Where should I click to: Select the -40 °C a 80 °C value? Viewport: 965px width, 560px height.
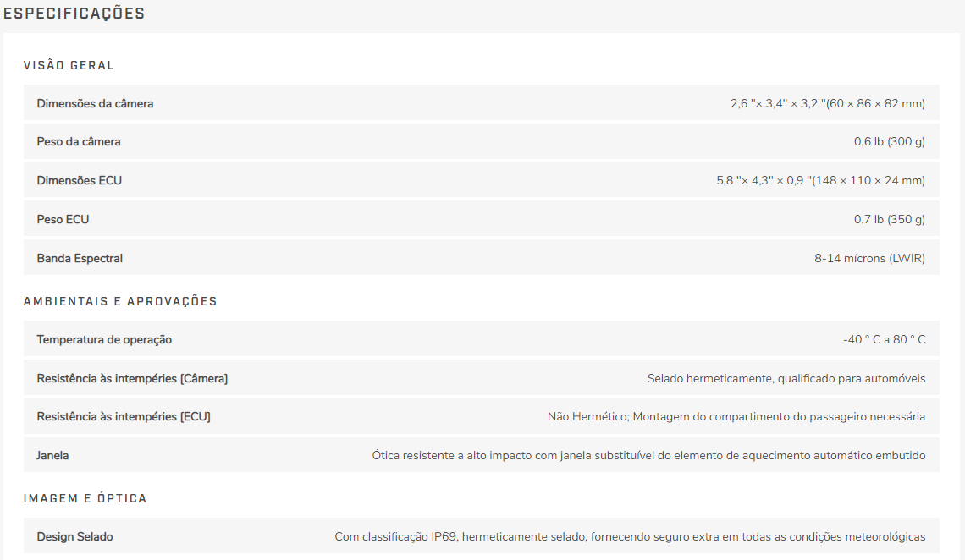pyautogui.click(x=884, y=339)
